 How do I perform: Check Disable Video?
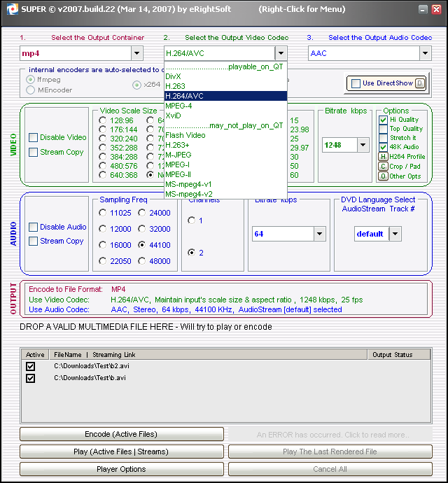pyautogui.click(x=34, y=137)
